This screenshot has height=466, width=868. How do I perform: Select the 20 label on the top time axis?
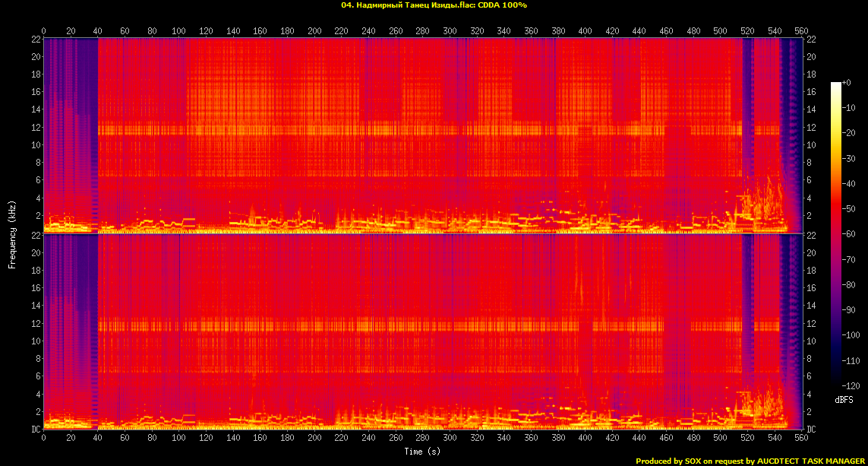coord(71,31)
